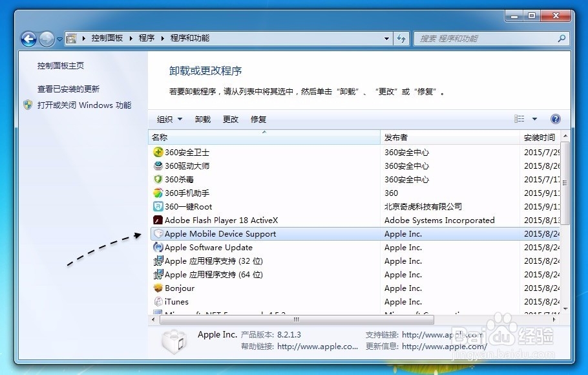Click the details pane program thumbnail
588x375 pixels.
pyautogui.click(x=174, y=341)
